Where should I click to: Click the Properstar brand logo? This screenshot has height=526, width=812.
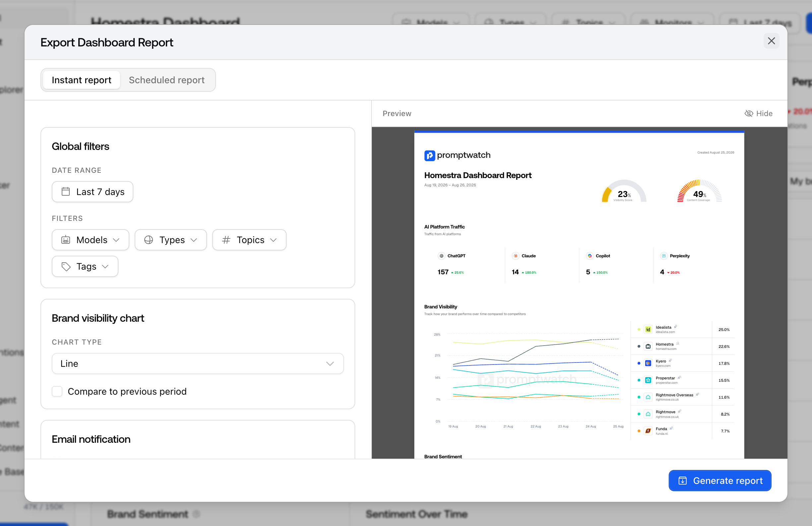pyautogui.click(x=648, y=380)
